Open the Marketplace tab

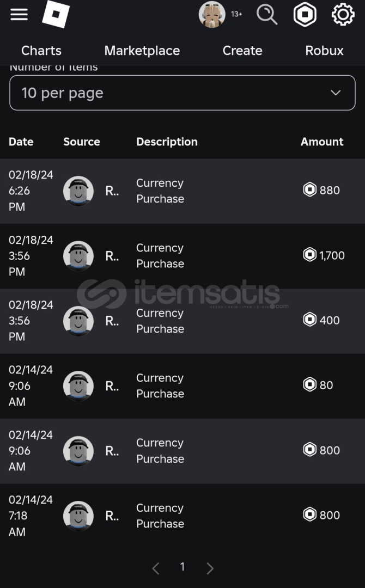[142, 51]
